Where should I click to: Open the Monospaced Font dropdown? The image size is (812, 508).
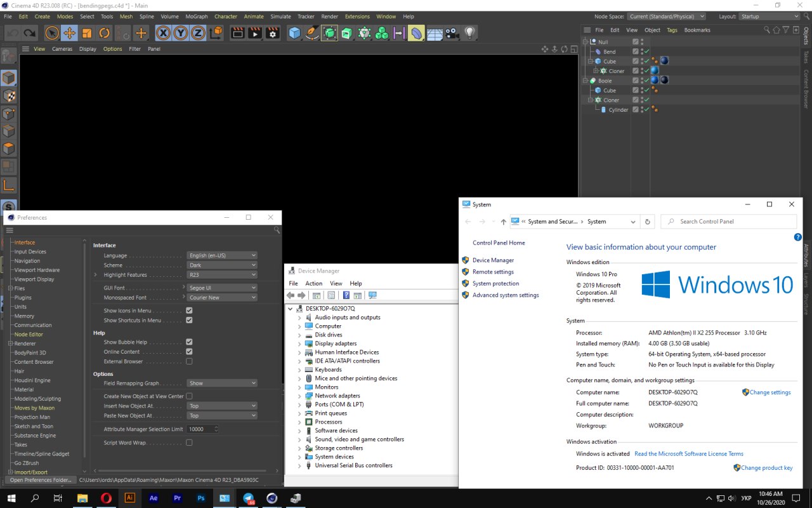point(222,297)
